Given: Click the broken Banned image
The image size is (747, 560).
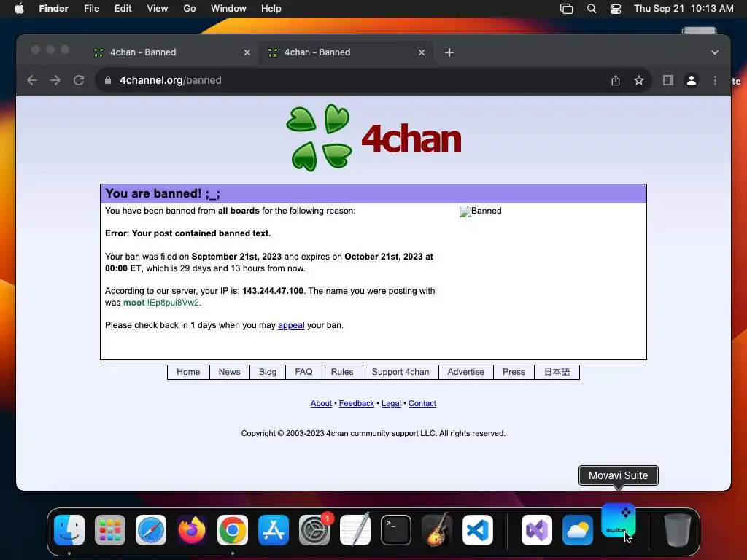Looking at the screenshot, I should (480, 211).
